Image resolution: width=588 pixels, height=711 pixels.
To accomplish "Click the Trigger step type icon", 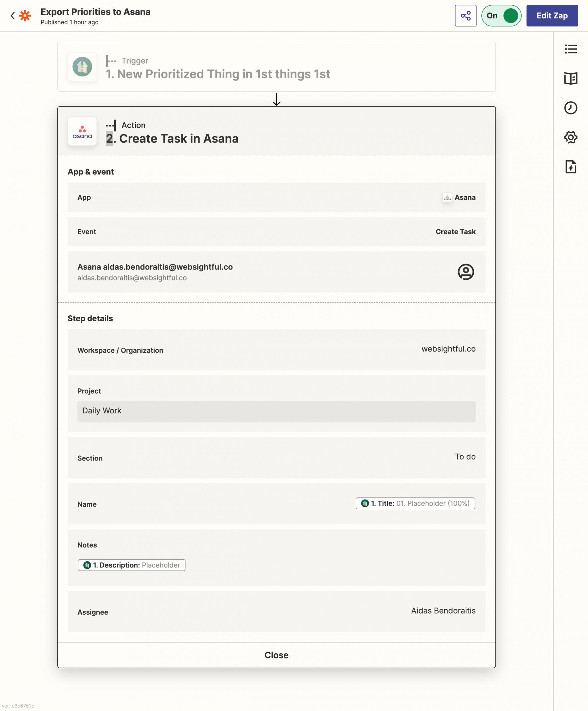I will click(x=111, y=61).
